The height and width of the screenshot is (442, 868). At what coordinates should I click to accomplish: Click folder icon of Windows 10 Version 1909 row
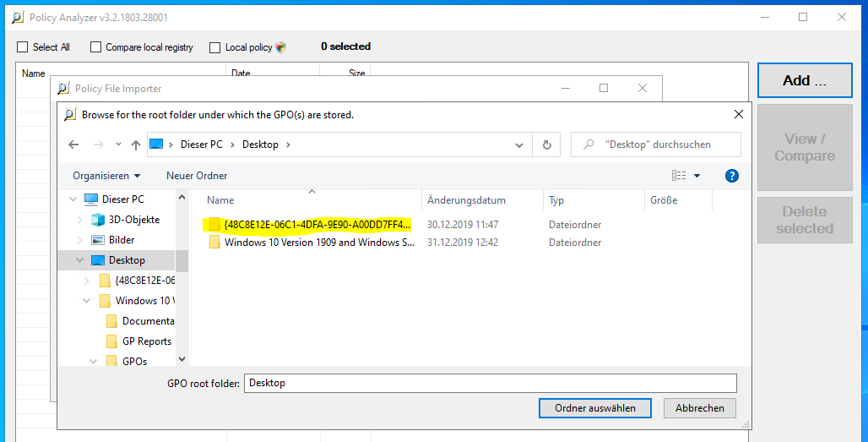point(214,242)
